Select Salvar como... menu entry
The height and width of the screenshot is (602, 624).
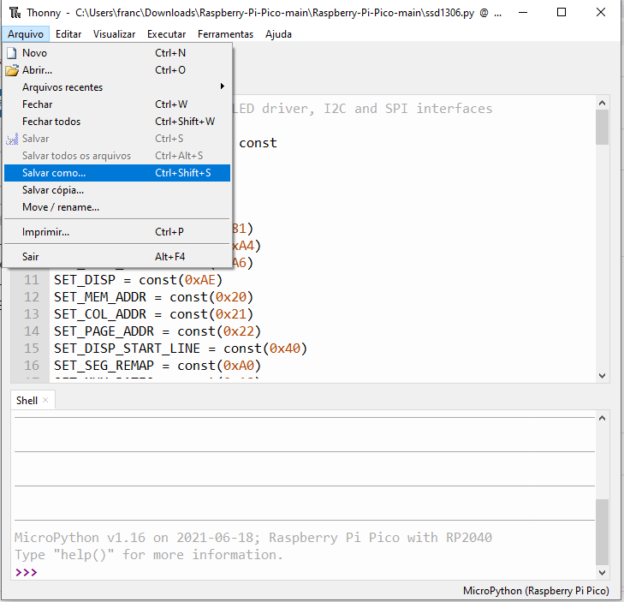[x=117, y=173]
